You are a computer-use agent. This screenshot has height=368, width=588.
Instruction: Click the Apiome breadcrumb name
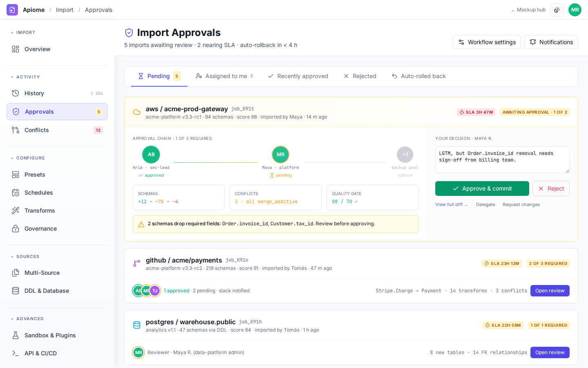(x=33, y=10)
